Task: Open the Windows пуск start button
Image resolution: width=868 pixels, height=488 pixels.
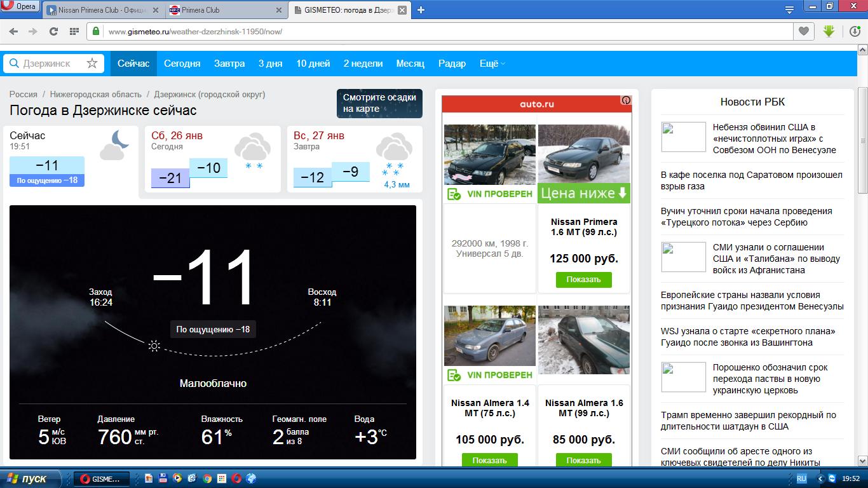Action: [31, 478]
